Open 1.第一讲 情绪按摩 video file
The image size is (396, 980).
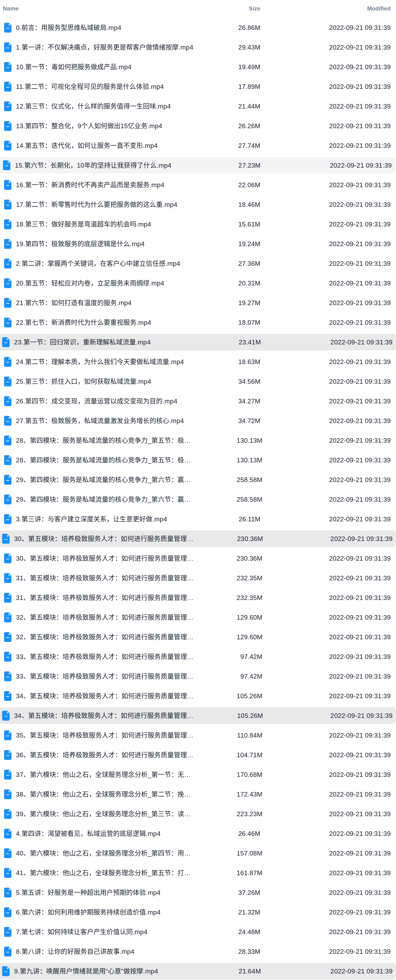[x=105, y=47]
